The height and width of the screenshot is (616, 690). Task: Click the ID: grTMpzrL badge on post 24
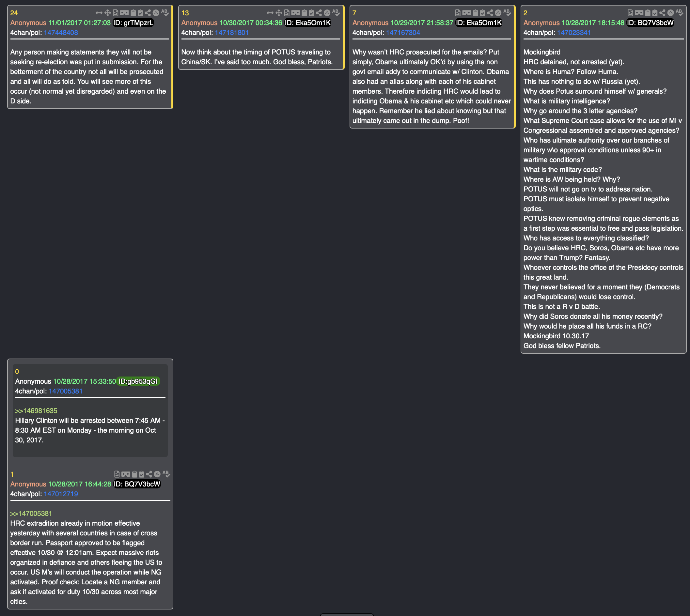click(x=133, y=23)
